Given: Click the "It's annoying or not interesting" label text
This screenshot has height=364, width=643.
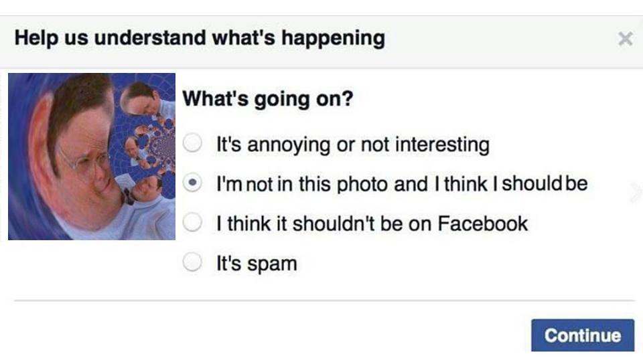Looking at the screenshot, I should [352, 144].
